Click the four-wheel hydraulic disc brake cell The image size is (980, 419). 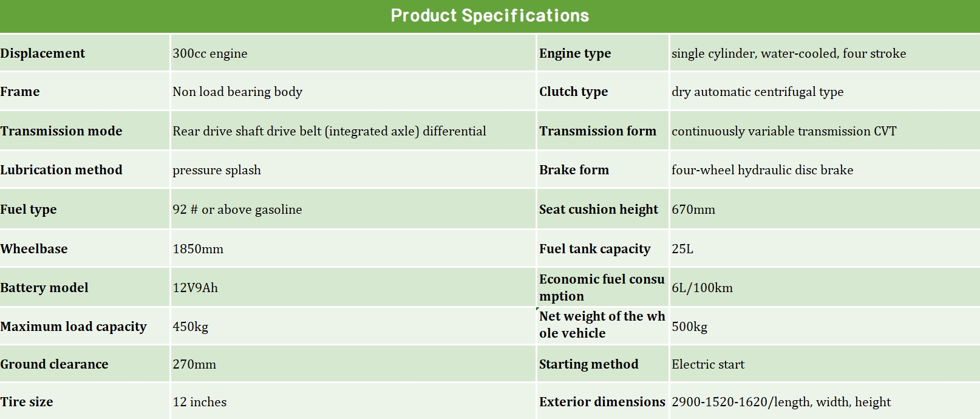[x=762, y=170]
